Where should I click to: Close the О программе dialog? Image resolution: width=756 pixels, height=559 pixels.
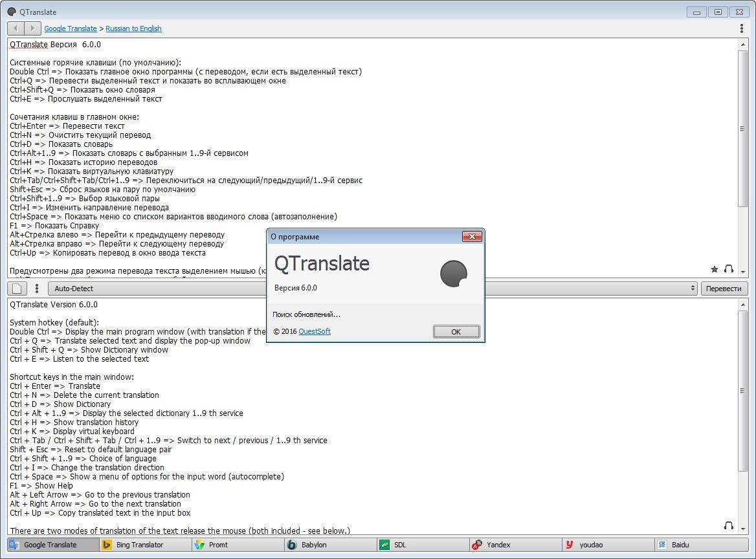(x=472, y=236)
